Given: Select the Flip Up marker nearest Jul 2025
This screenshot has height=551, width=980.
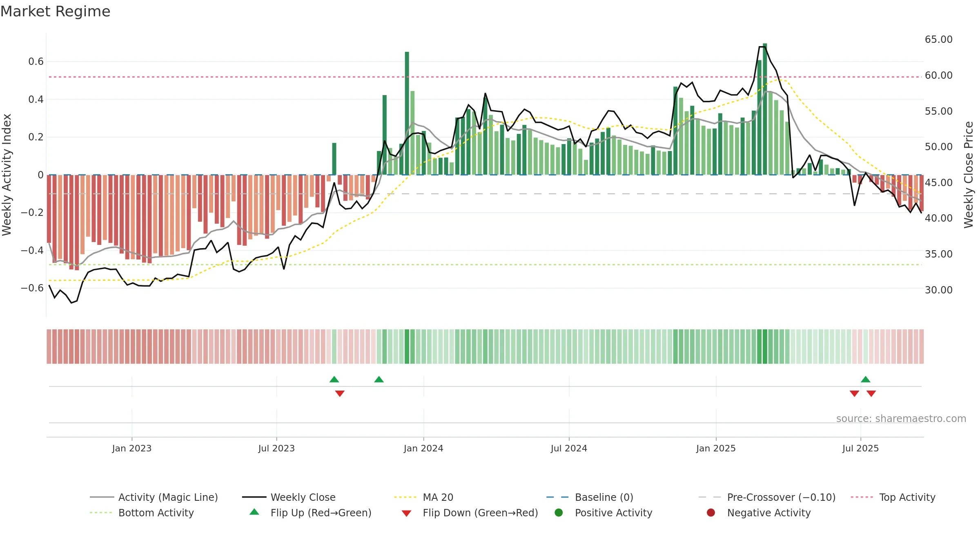Looking at the screenshot, I should click(866, 379).
